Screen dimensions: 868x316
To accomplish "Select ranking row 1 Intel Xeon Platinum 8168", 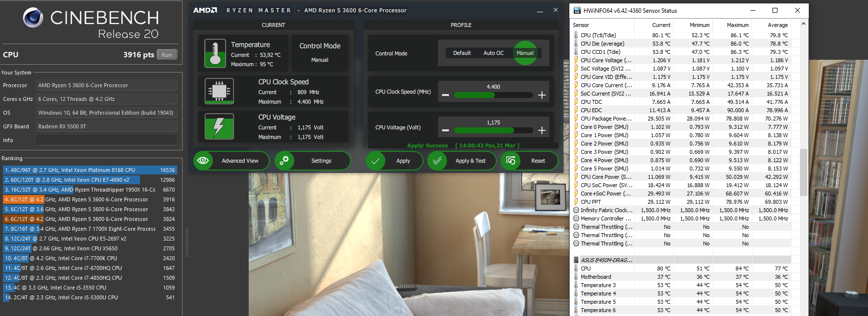I will (90, 170).
